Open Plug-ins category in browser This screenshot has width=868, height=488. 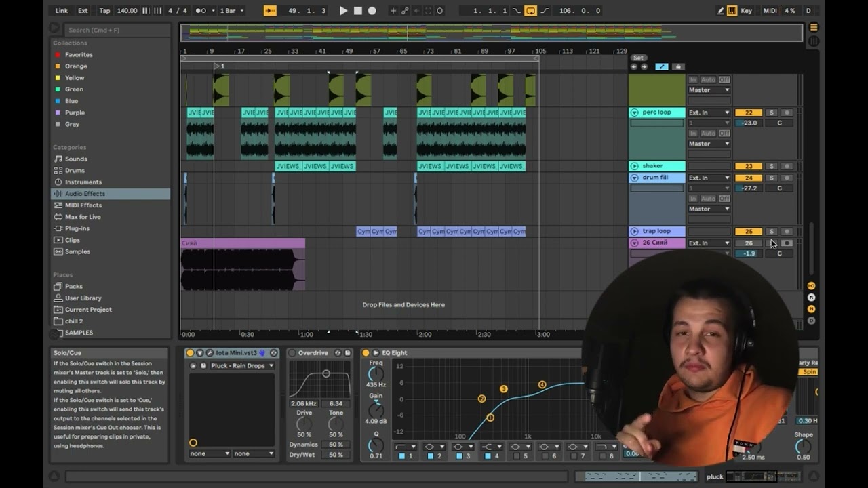(77, 228)
